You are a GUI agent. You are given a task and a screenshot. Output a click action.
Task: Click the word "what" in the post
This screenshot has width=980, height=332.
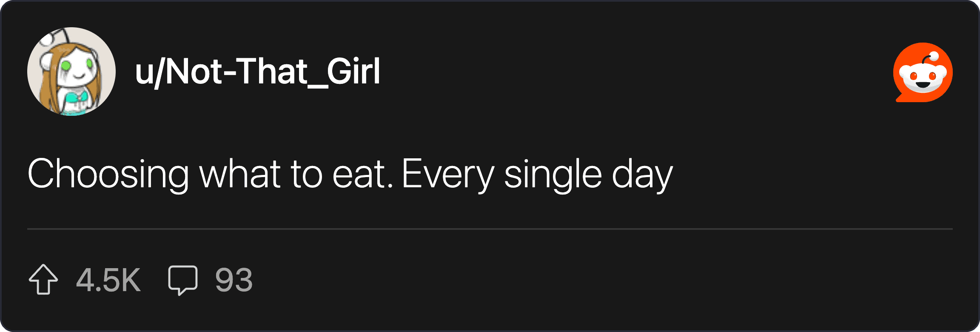(x=240, y=174)
